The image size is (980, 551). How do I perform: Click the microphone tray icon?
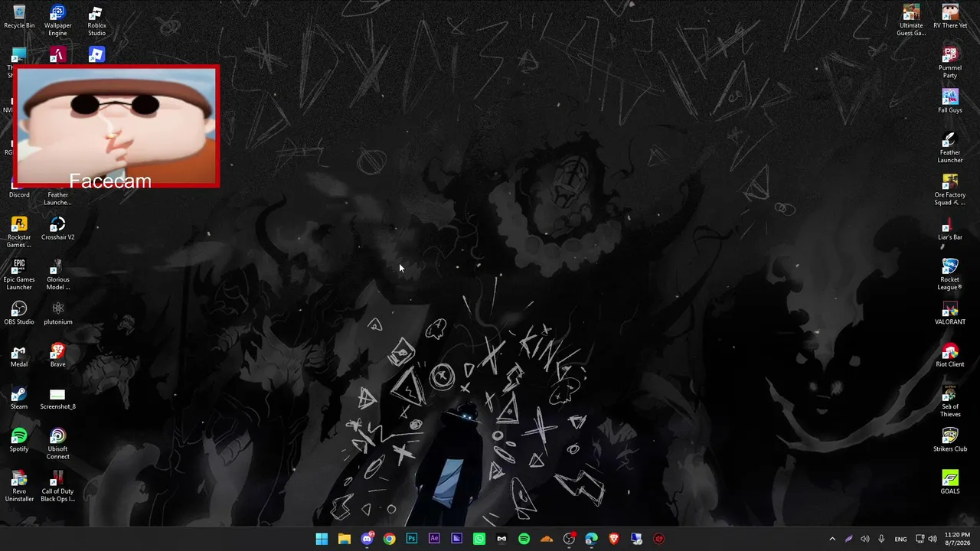881,539
